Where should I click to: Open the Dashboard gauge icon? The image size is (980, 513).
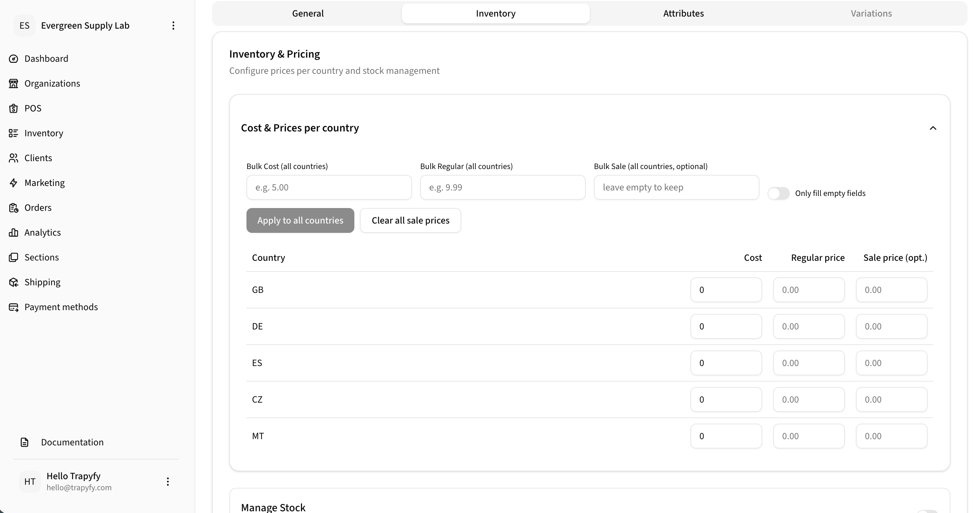[13, 59]
